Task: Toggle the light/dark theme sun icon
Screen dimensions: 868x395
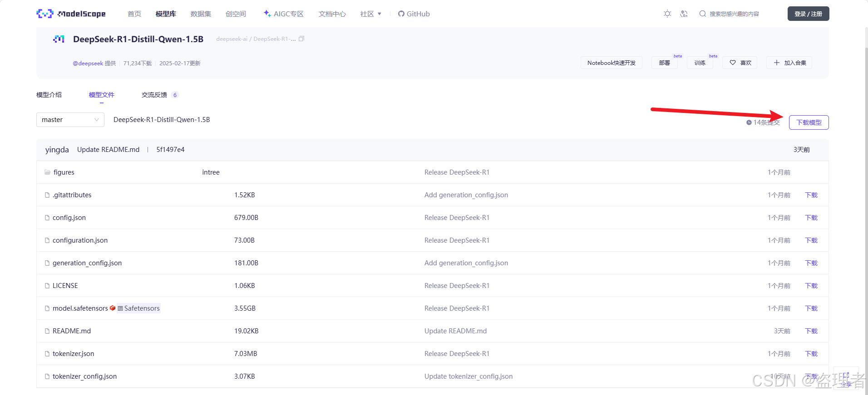Action: click(x=667, y=14)
